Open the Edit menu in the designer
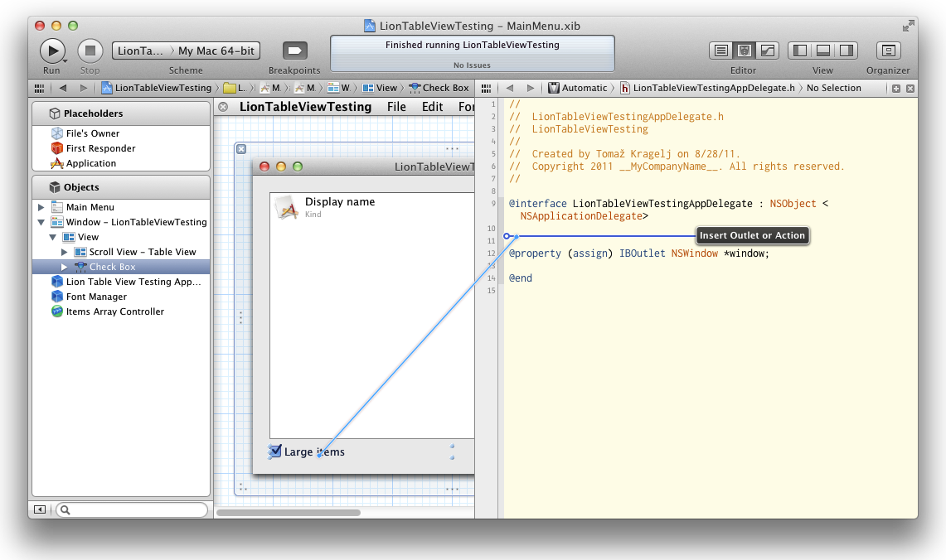This screenshot has height=560, width=946. pyautogui.click(x=433, y=107)
